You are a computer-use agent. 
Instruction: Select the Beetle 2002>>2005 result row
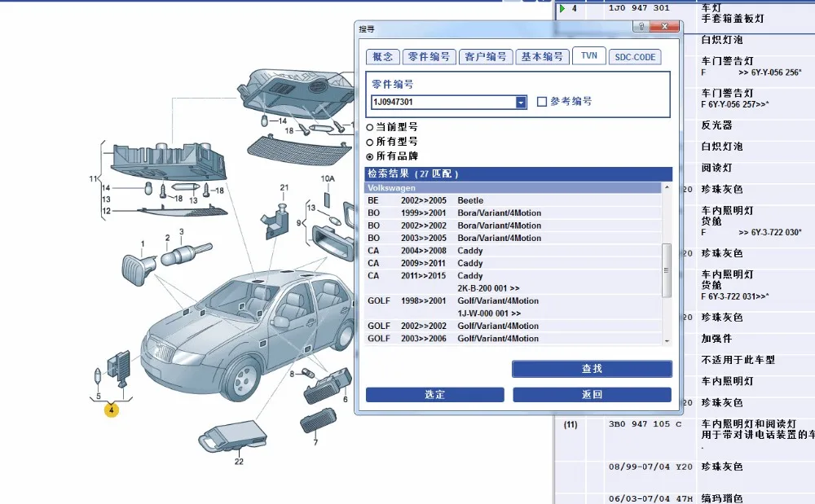pyautogui.click(x=513, y=200)
